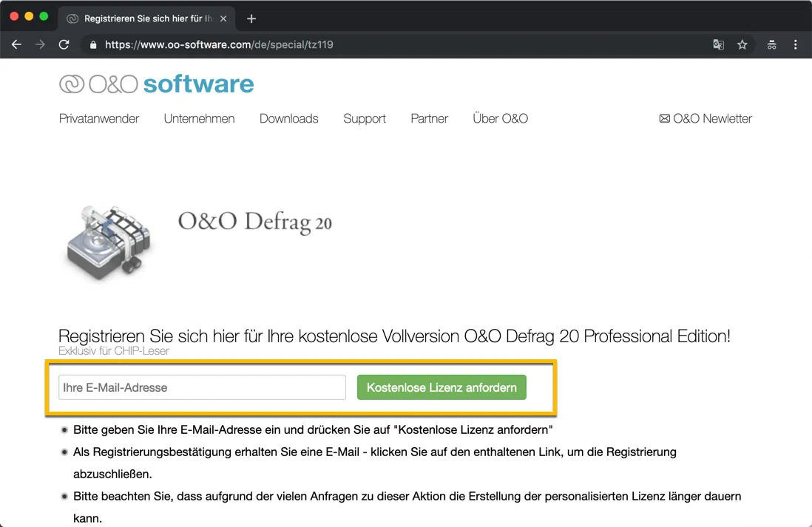This screenshot has width=812, height=527.
Task: Open the Über O&O page
Action: [501, 118]
